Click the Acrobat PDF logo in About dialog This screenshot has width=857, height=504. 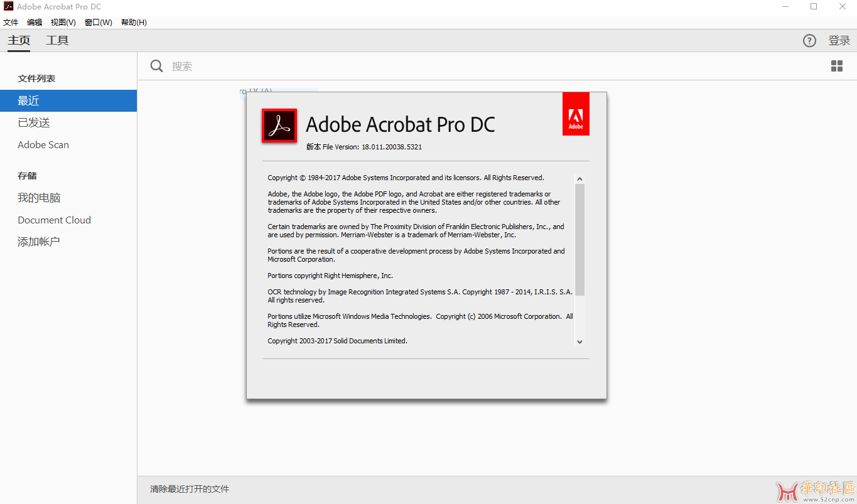pyautogui.click(x=279, y=126)
